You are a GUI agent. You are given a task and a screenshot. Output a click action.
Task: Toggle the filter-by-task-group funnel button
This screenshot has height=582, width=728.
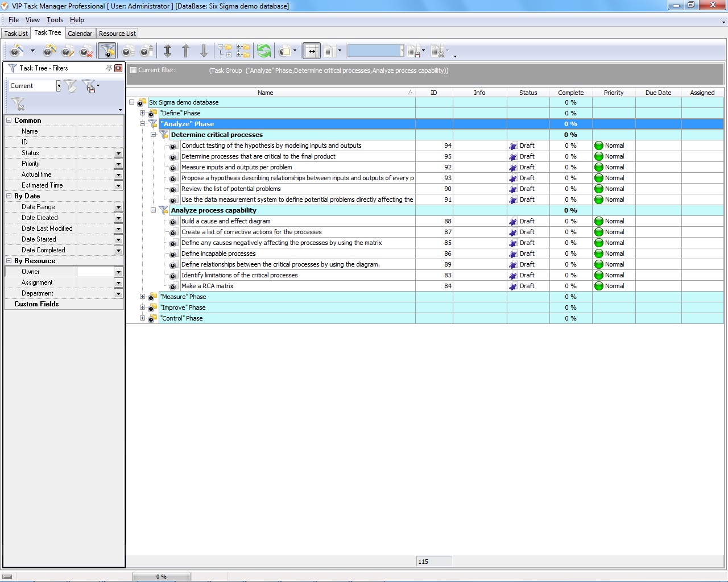pos(107,52)
